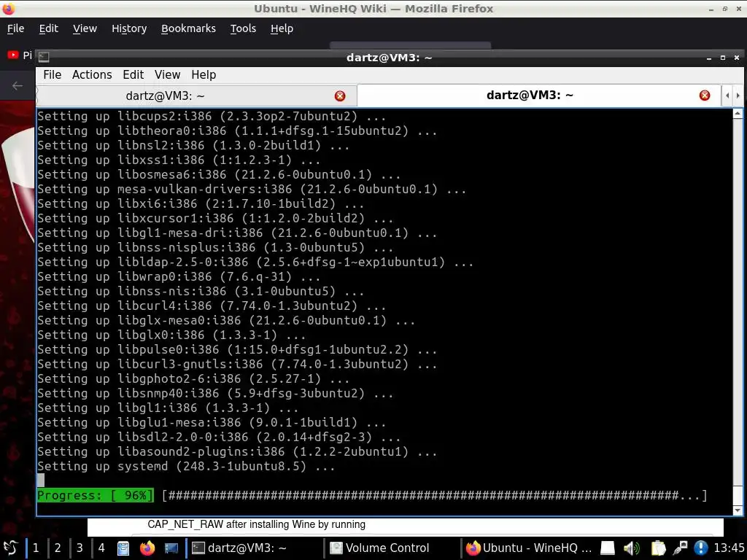The width and height of the screenshot is (747, 560).
Task: Click the terminal scrollbar down arrow
Action: point(738,510)
